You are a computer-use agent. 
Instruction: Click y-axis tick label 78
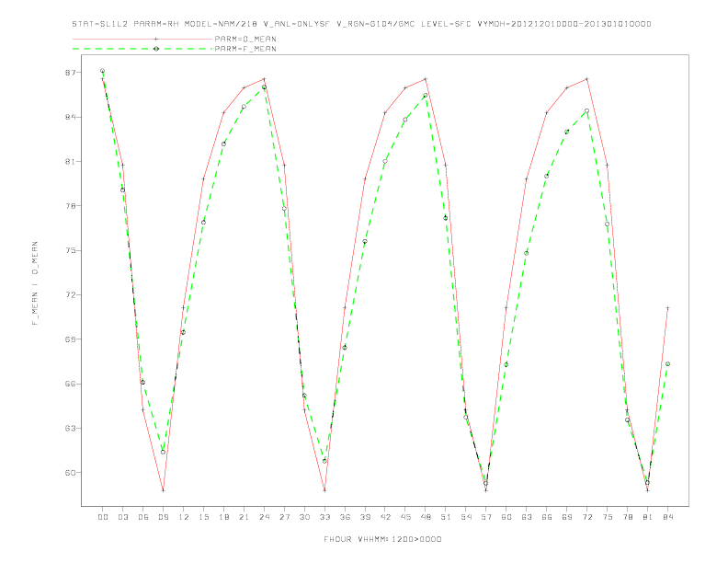tap(71, 206)
